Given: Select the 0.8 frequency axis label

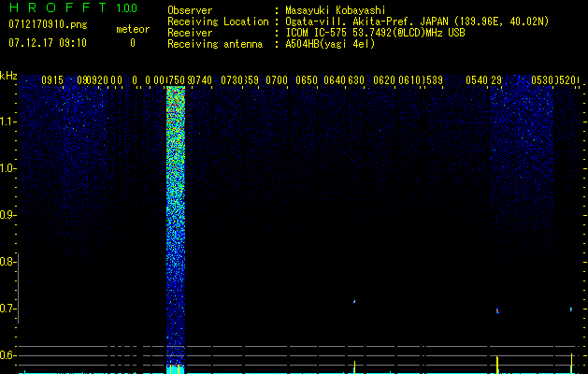Looking at the screenshot, I should [x=7, y=262].
